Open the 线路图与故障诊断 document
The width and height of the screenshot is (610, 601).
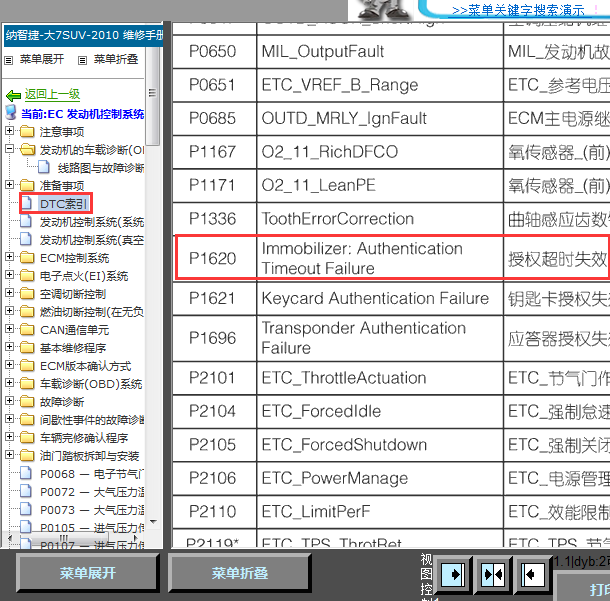tap(100, 168)
